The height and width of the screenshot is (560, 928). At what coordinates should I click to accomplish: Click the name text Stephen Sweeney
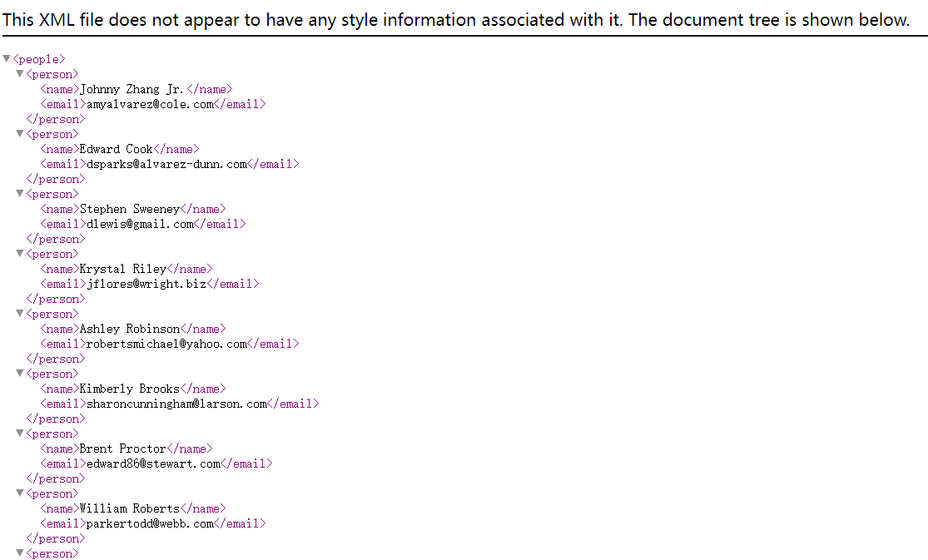click(x=130, y=209)
